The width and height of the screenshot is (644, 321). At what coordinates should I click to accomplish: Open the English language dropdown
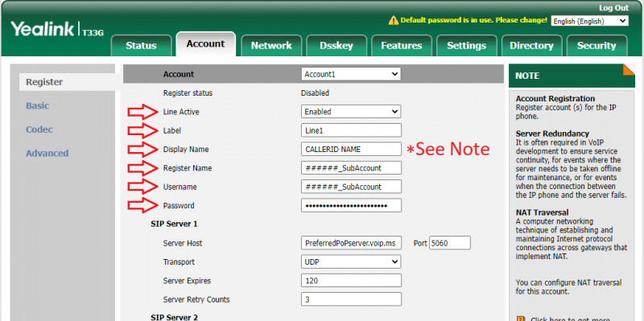point(590,21)
